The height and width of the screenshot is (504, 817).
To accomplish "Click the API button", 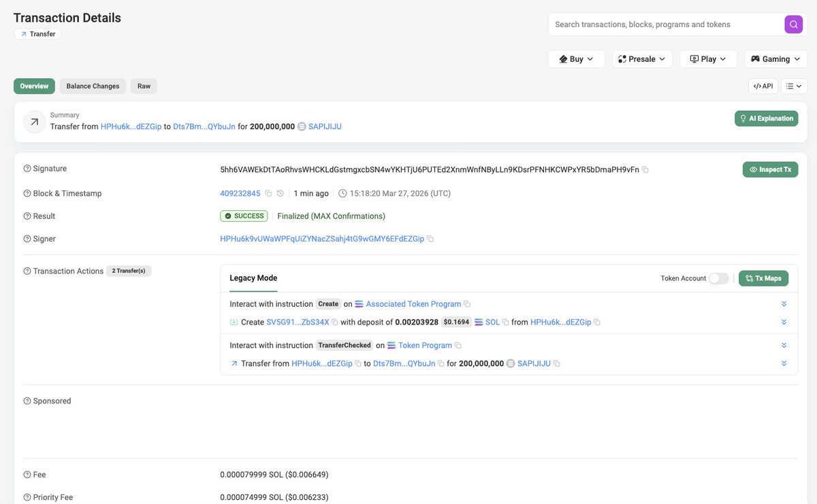I will (763, 86).
